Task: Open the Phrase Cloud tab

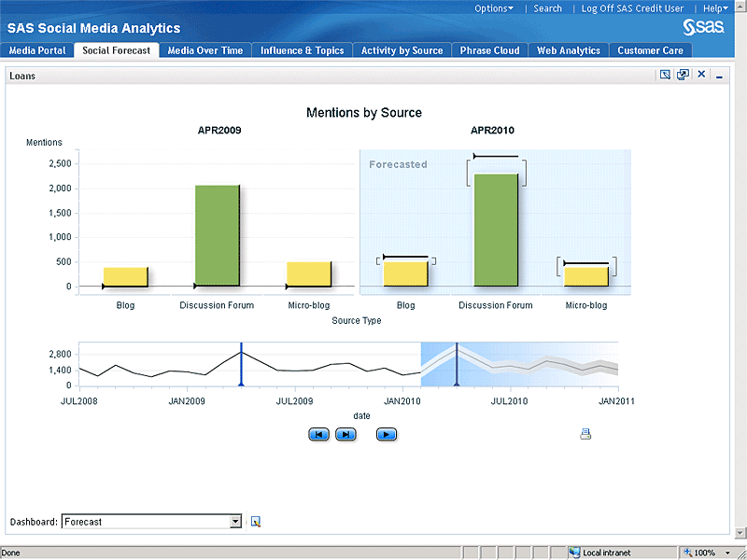Action: (489, 50)
